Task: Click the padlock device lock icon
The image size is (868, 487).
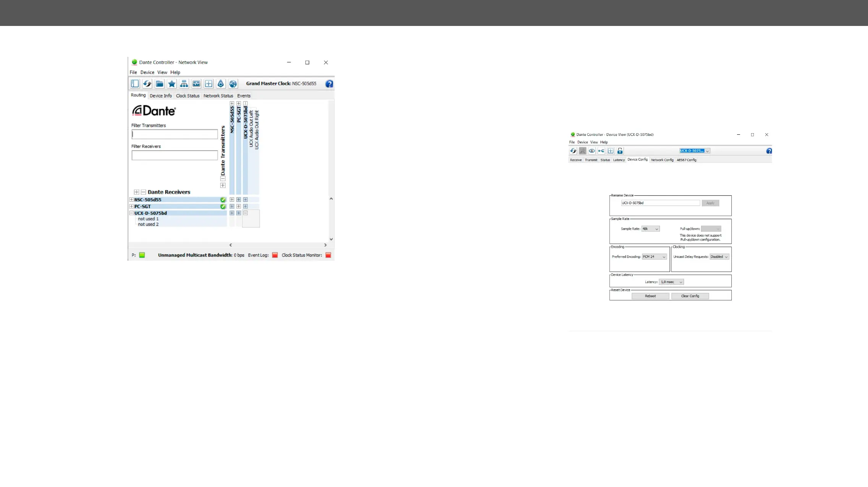Action: pos(620,151)
